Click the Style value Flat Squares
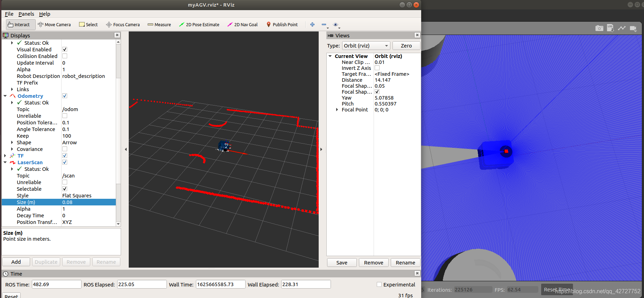 (x=77, y=195)
